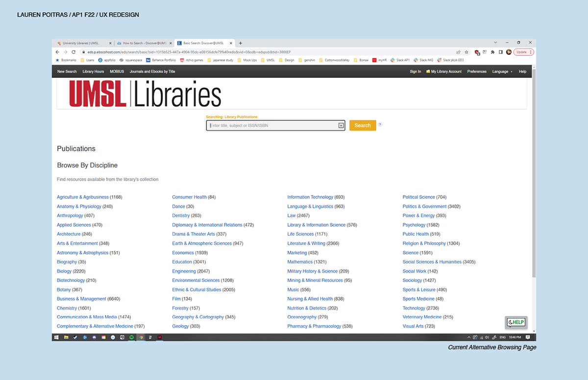Open the japanese study bookmark folder
588x380 pixels.
click(220, 60)
